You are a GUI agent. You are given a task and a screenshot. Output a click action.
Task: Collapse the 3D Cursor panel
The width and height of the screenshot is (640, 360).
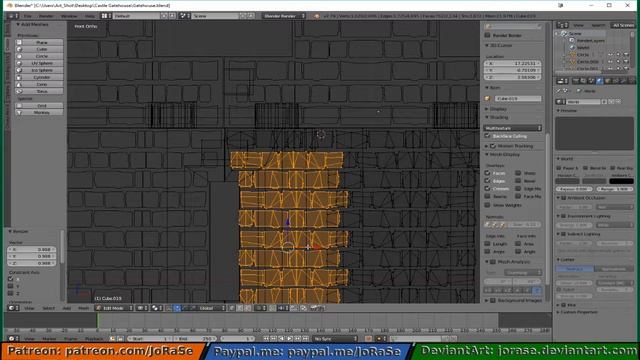pos(487,46)
